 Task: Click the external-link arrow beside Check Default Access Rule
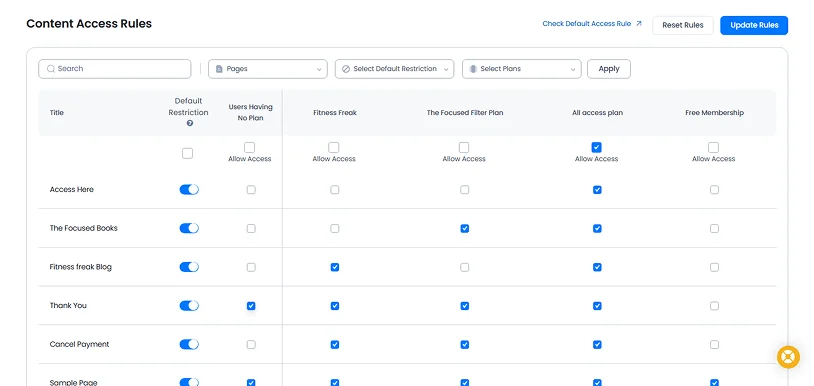click(639, 23)
